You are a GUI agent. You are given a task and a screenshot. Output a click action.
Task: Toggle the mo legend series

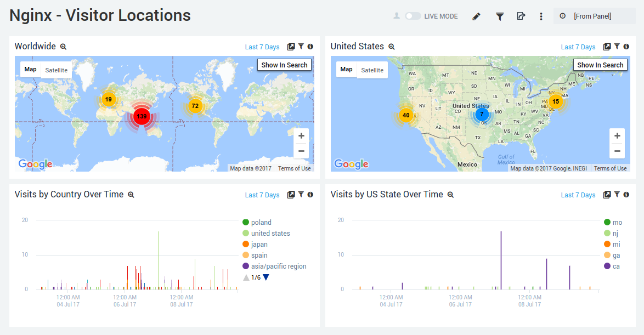tap(613, 222)
